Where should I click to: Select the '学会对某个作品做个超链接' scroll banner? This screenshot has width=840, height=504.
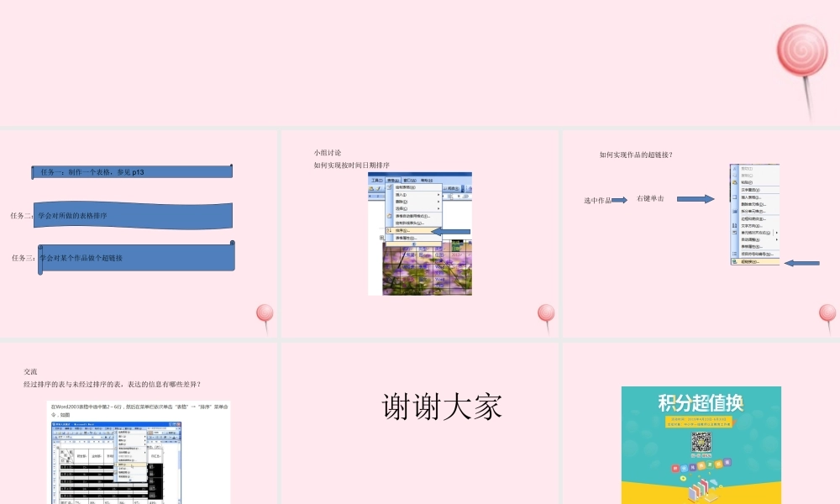pyautogui.click(x=137, y=258)
